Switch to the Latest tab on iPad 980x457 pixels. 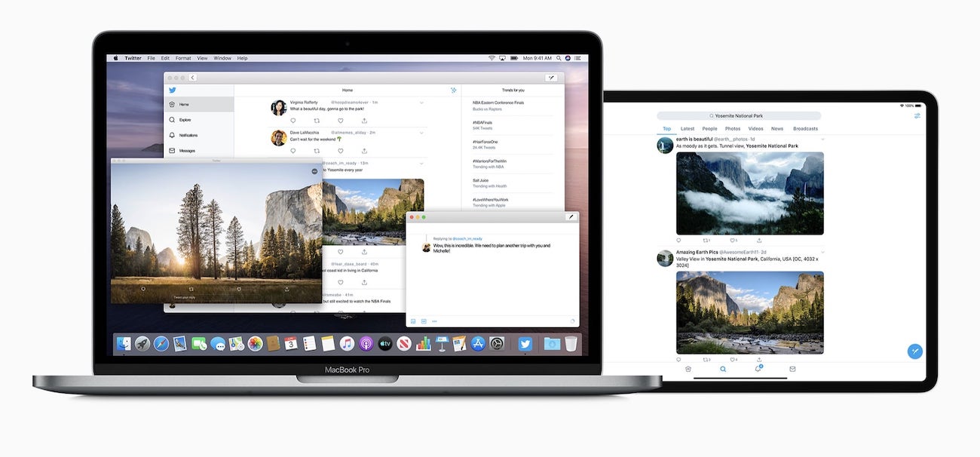688,129
